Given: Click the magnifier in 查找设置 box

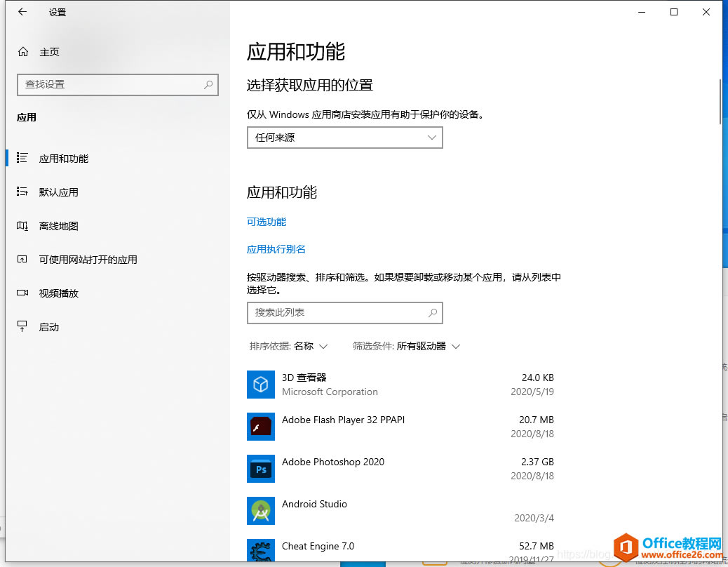Looking at the screenshot, I should click(x=208, y=84).
